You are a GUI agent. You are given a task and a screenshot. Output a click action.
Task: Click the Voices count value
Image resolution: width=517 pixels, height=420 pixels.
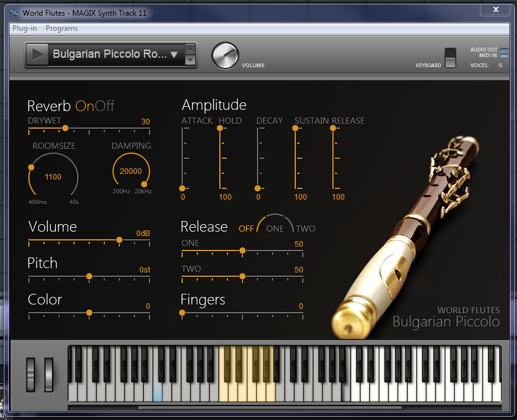pyautogui.click(x=500, y=65)
